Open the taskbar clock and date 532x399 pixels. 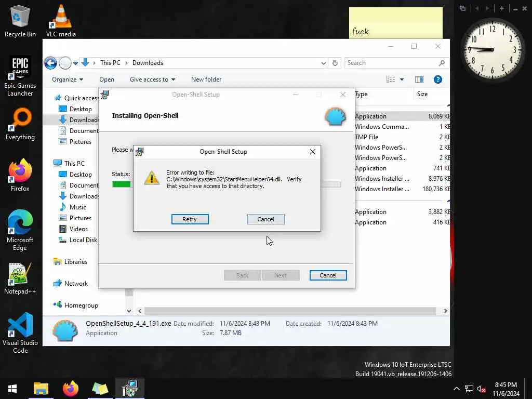pyautogui.click(x=506, y=389)
